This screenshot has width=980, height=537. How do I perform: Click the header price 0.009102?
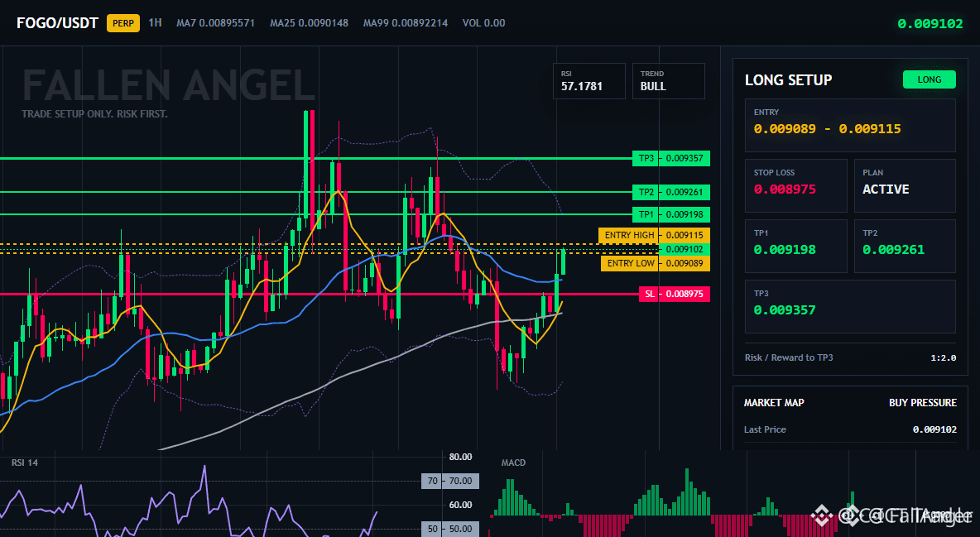[930, 24]
